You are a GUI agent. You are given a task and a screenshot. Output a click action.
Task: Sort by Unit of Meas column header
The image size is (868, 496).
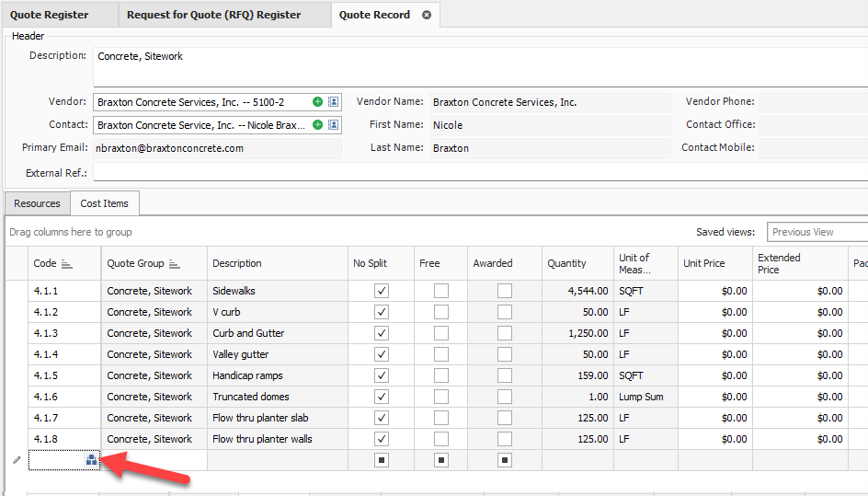pyautogui.click(x=645, y=263)
